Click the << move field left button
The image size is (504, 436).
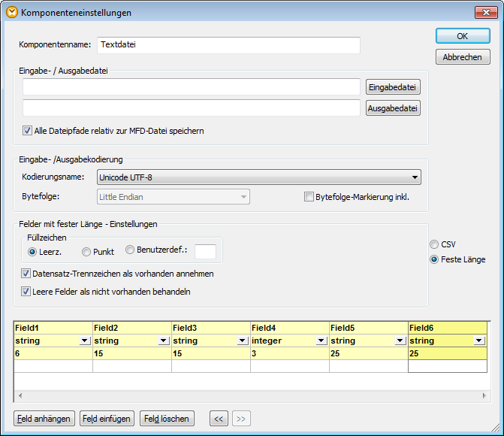[x=218, y=419]
